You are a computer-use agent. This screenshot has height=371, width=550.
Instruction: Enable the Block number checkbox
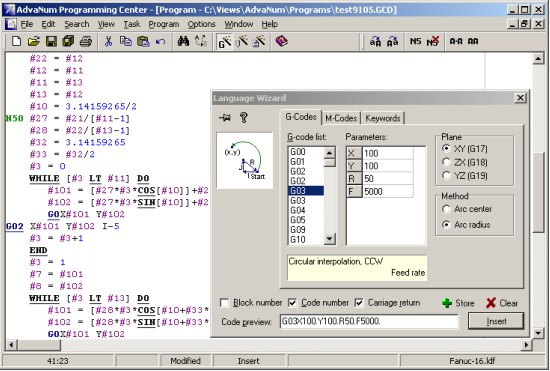[224, 303]
